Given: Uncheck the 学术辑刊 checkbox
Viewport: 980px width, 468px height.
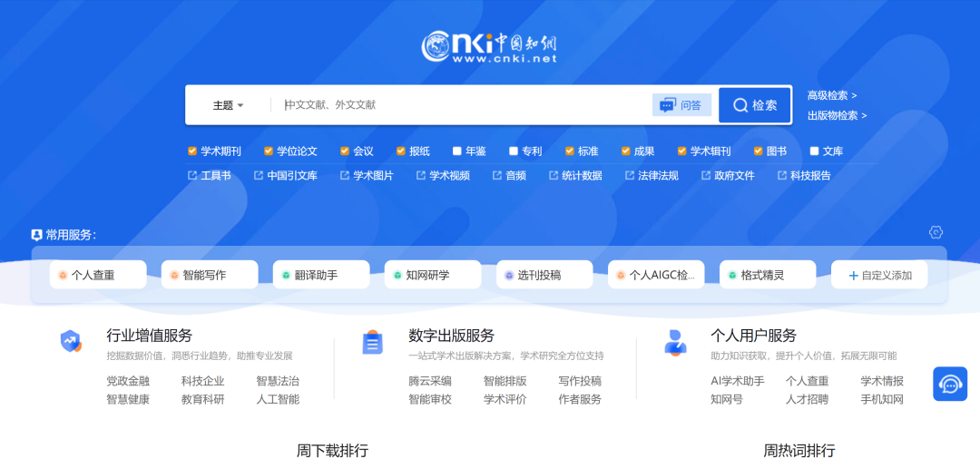Looking at the screenshot, I should pos(681,151).
